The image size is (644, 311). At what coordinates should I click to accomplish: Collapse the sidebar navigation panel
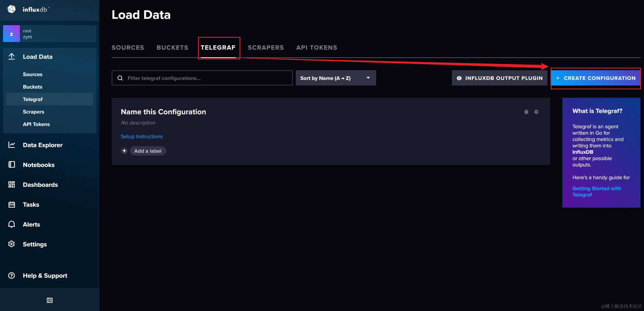point(50,300)
